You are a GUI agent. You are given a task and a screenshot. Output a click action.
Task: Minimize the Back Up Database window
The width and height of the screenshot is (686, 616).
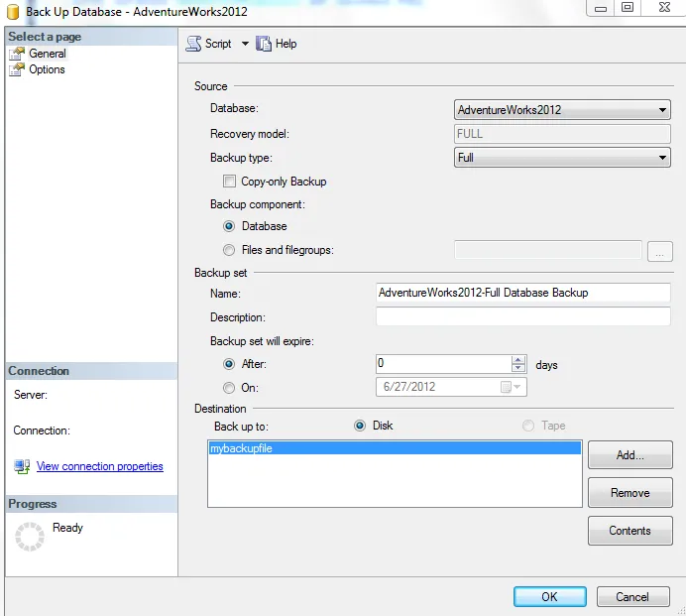[x=601, y=8]
